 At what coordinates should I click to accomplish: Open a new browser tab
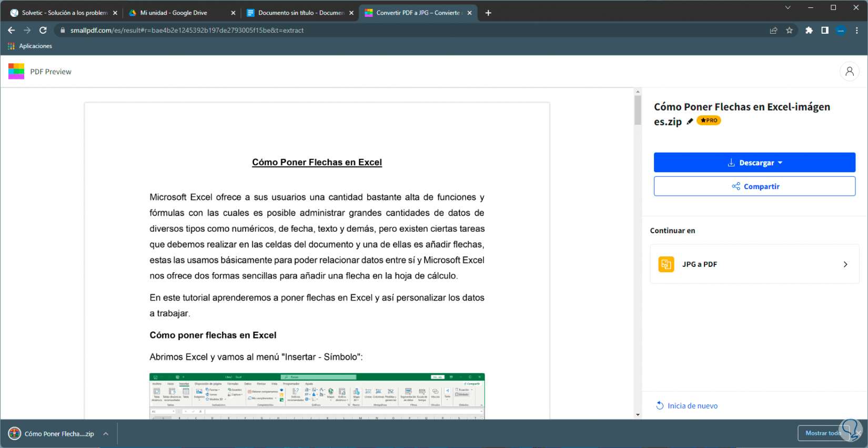(x=488, y=13)
